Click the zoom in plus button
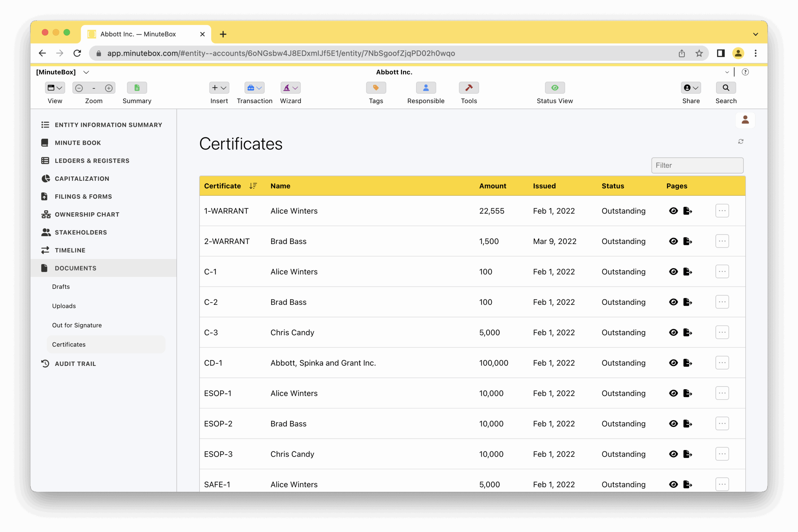 [x=108, y=88]
